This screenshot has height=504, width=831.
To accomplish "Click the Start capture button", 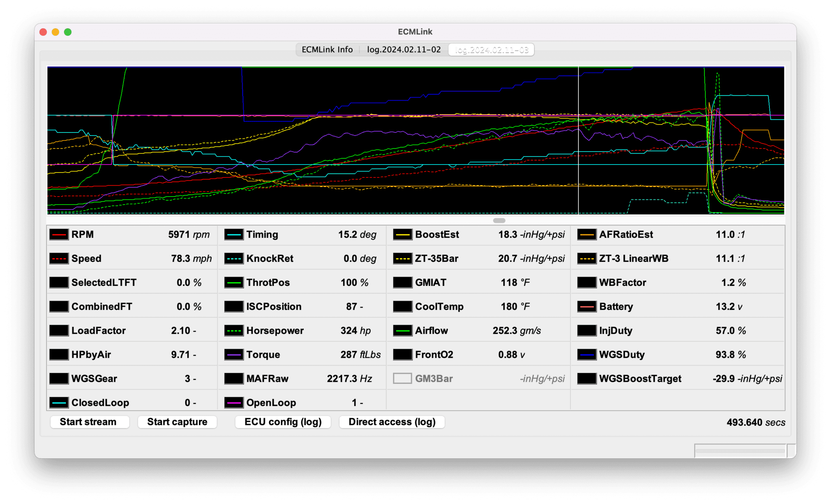I will [x=177, y=422].
